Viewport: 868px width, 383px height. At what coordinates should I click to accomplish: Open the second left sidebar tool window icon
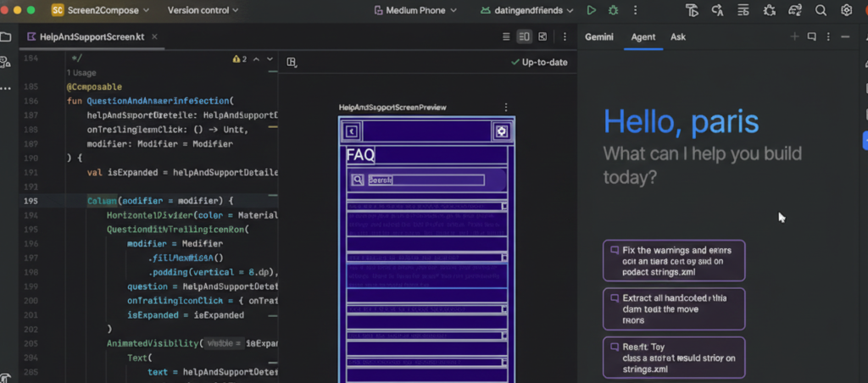tap(6, 62)
